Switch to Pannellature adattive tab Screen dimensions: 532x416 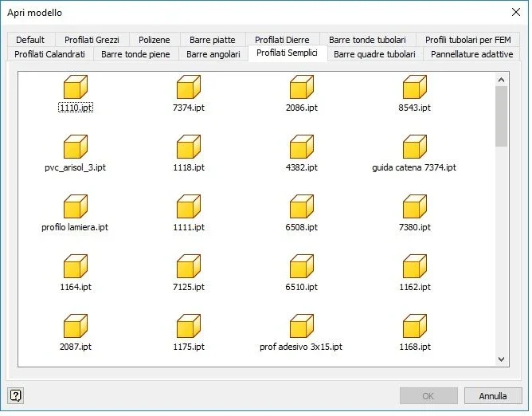(474, 55)
